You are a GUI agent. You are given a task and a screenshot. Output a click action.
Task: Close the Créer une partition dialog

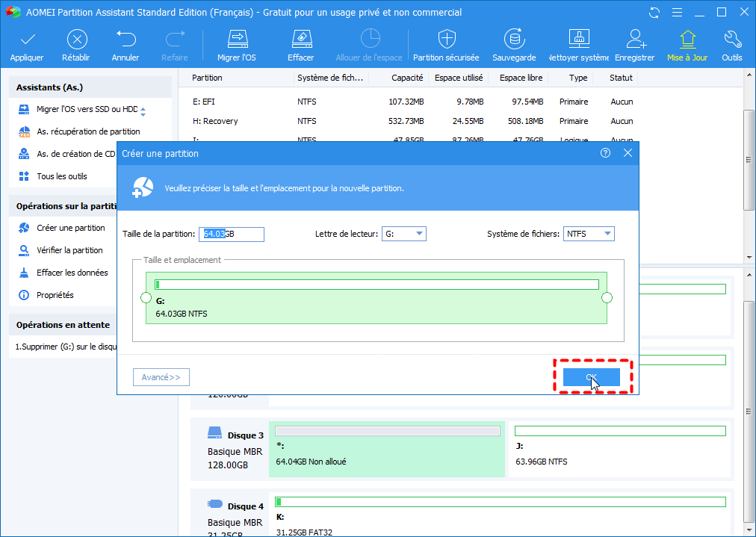tap(628, 153)
